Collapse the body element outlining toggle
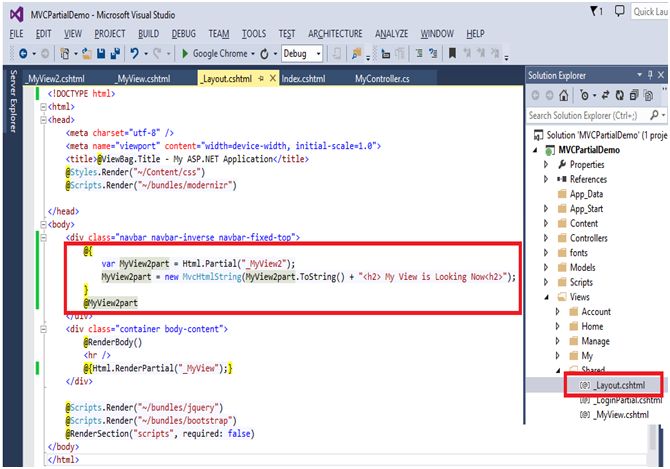Image resolution: width=670 pixels, height=469 pixels. click(41, 225)
